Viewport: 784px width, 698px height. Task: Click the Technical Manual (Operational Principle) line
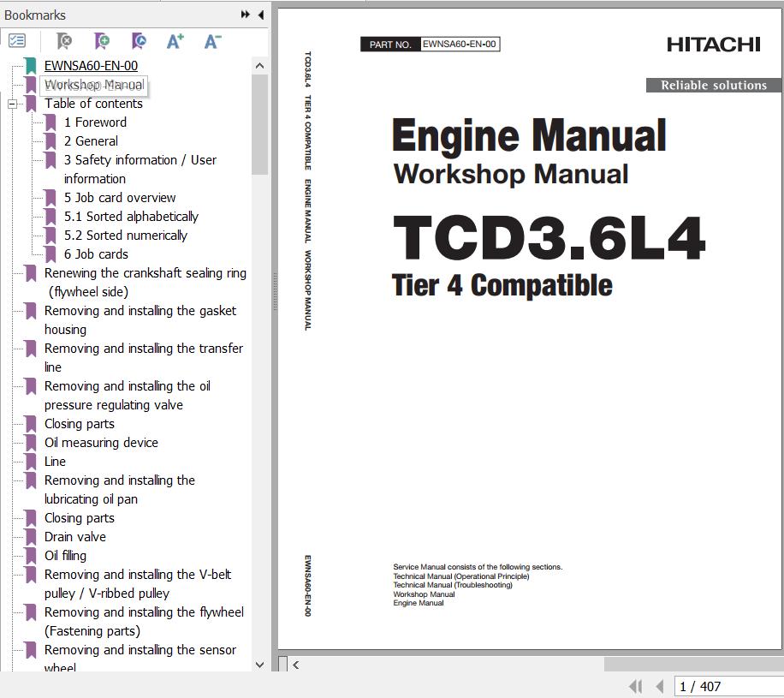coord(461,576)
